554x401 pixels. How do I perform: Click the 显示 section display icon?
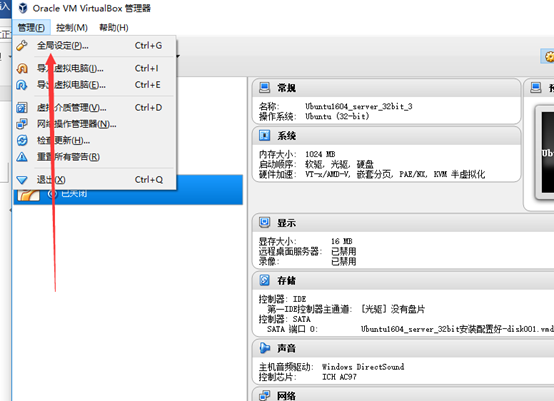click(x=264, y=223)
